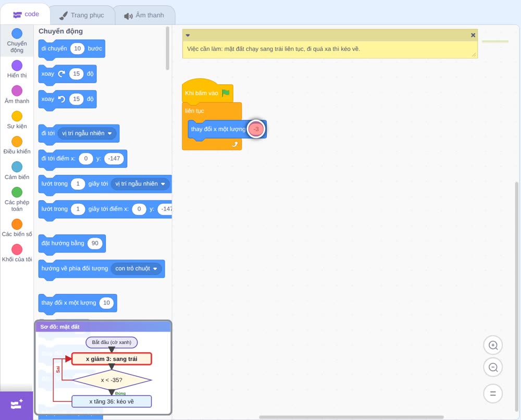The width and height of the screenshot is (521, 420).
Task: Open the con trỏ chuột dropdown
Action: pyautogui.click(x=136, y=268)
